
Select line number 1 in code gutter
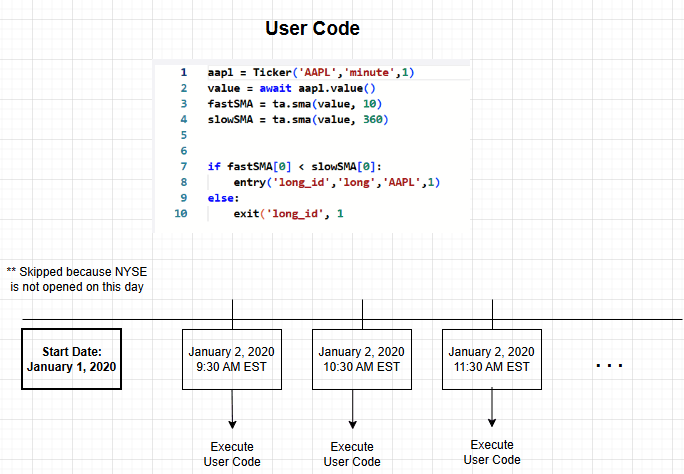(x=183, y=73)
